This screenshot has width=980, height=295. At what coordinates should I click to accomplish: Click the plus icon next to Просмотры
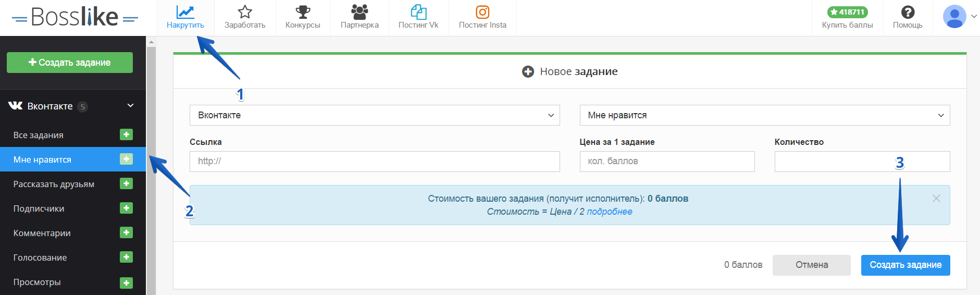point(126,282)
